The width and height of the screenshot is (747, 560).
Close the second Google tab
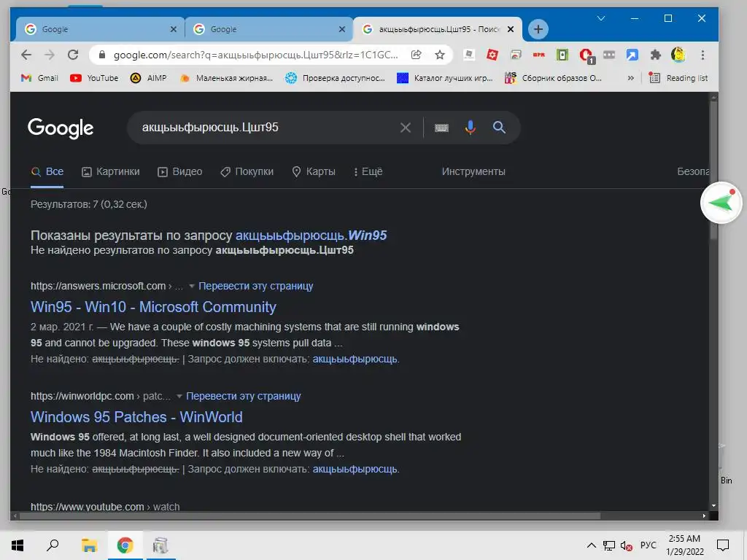click(x=342, y=29)
